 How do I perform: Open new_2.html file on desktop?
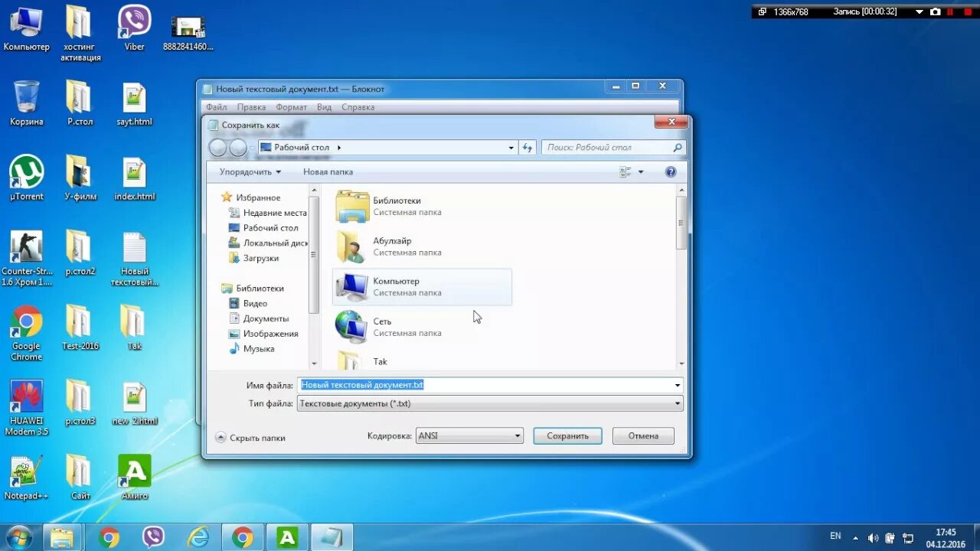(134, 403)
